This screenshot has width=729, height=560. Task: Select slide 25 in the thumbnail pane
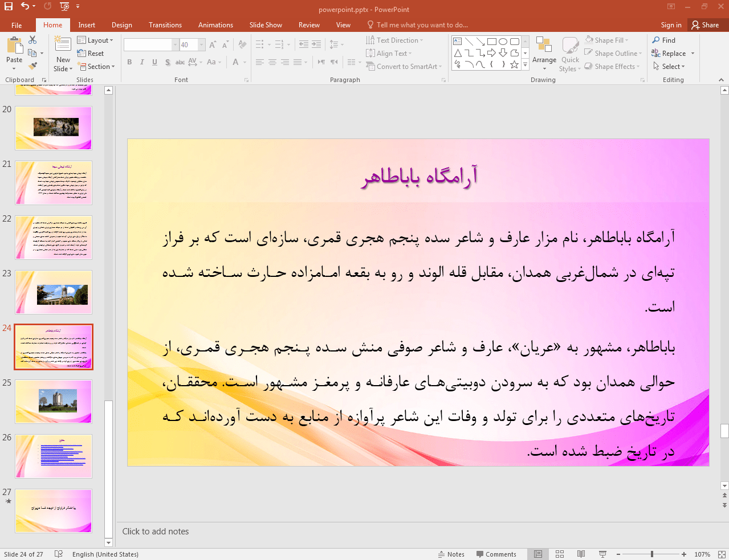point(53,401)
